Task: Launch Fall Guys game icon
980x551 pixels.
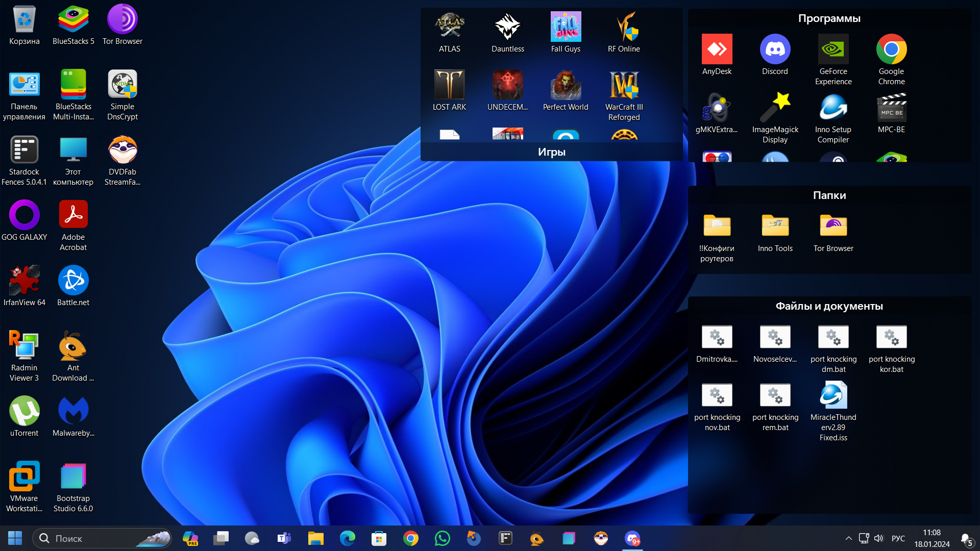Action: click(x=566, y=27)
